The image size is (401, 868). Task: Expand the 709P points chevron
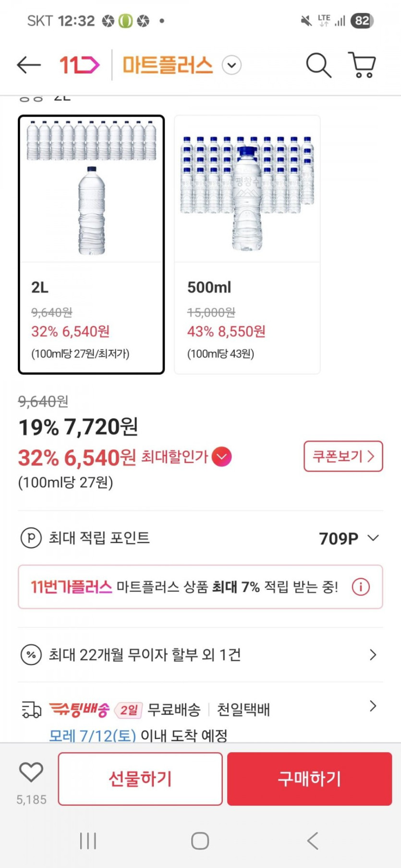(x=373, y=538)
